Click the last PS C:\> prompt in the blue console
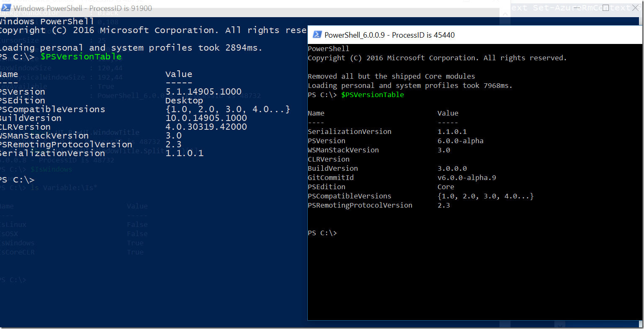The height and width of the screenshot is (329, 644). (17, 180)
